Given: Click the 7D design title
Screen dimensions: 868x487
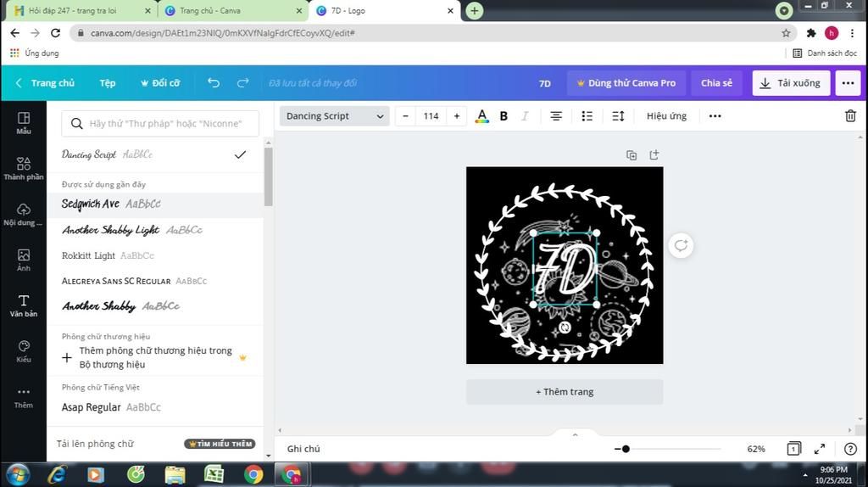Looking at the screenshot, I should coord(545,83).
